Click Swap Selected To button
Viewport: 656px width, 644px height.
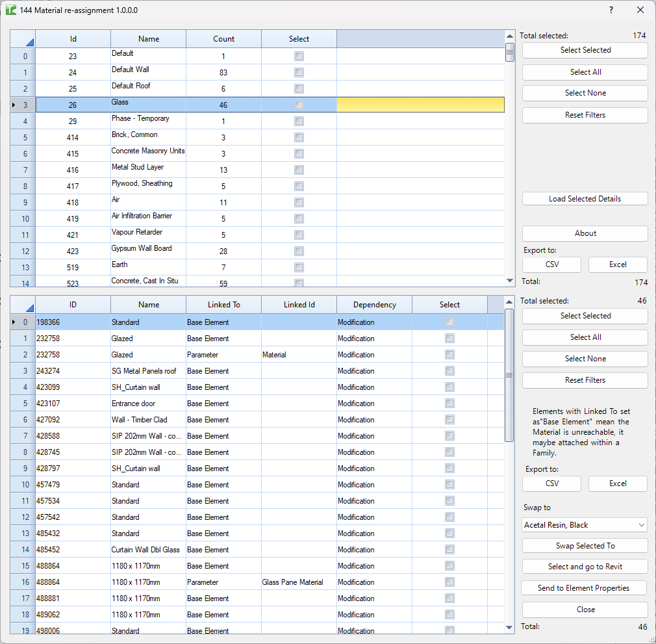[585, 546]
